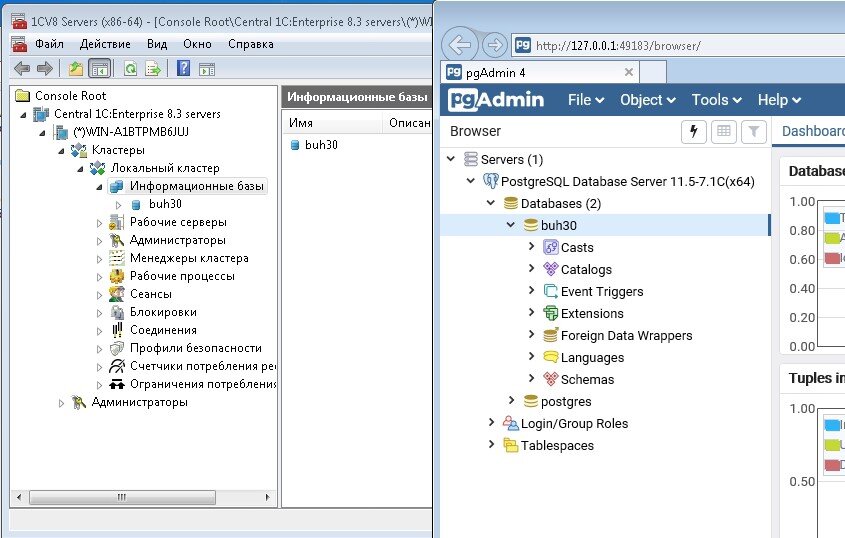Click the Export list icon
845x538 pixels.
click(x=153, y=68)
